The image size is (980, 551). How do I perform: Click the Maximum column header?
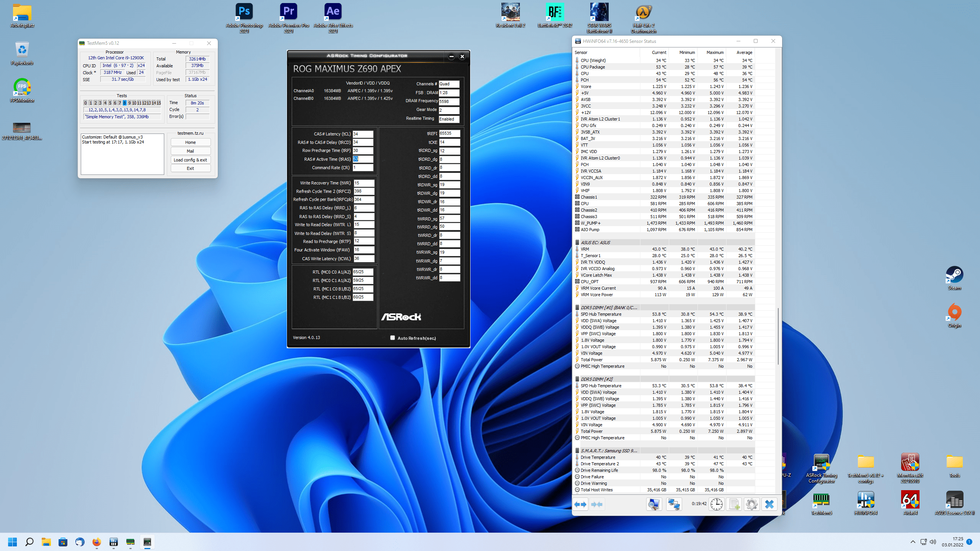[712, 52]
